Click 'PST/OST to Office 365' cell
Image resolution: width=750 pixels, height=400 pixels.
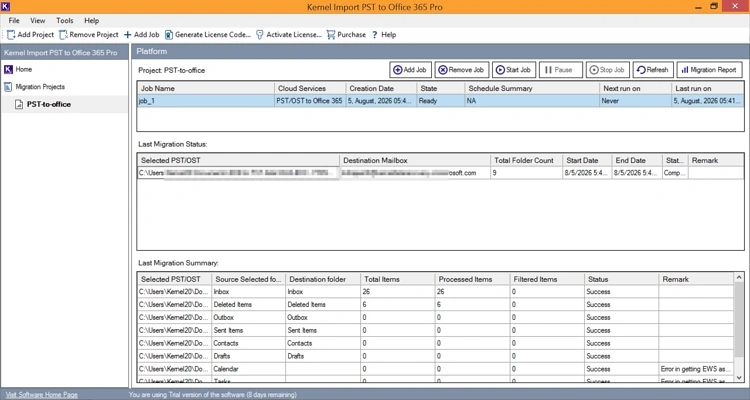tap(310, 101)
